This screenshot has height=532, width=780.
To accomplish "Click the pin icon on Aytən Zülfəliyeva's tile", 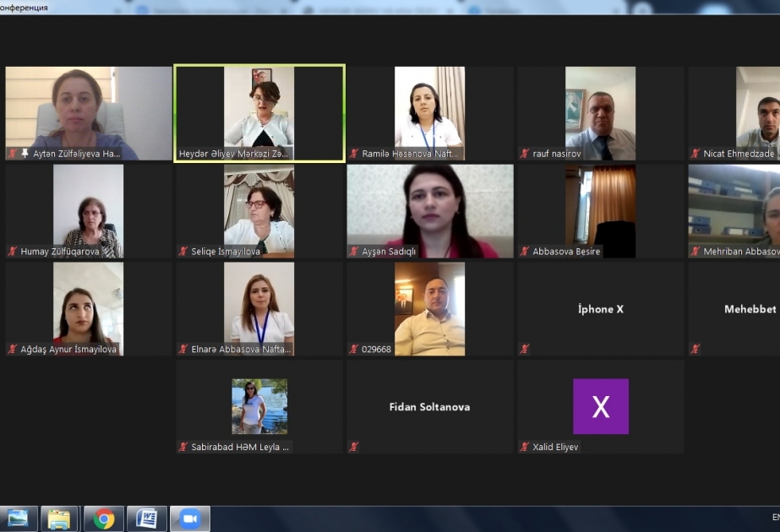I will click(x=25, y=154).
